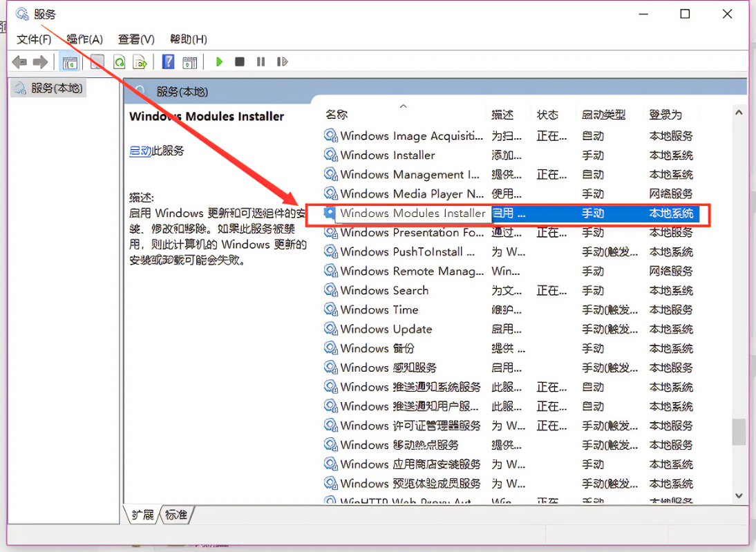Click the gear icon beside Windows Presentation Foundation
The image size is (756, 552).
coord(331,232)
